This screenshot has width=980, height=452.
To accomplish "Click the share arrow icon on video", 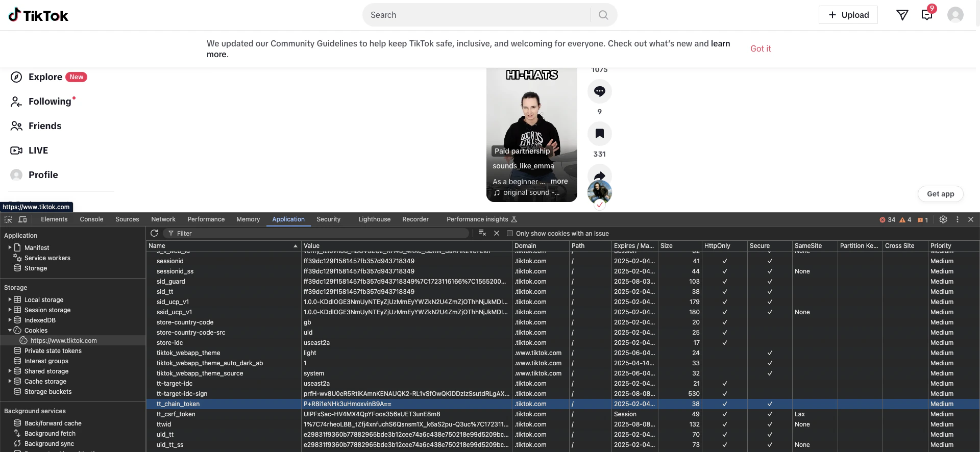I will click(600, 175).
